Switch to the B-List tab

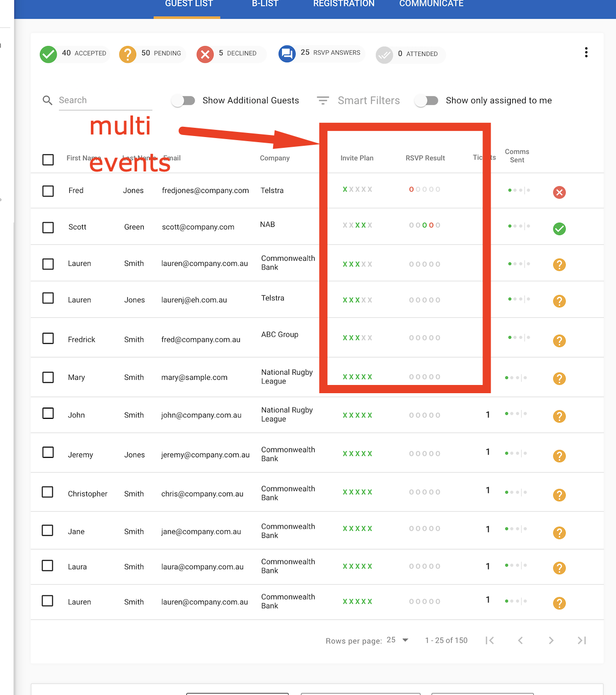tap(265, 4)
